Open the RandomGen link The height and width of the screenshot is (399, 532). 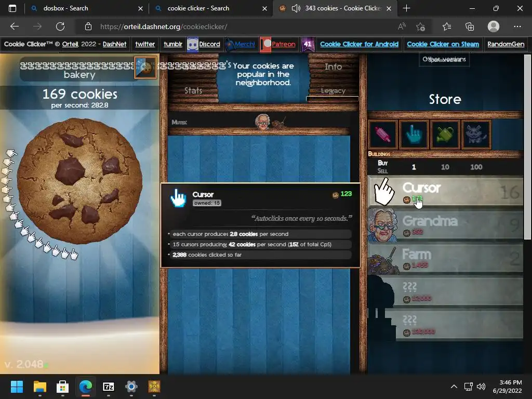[506, 44]
